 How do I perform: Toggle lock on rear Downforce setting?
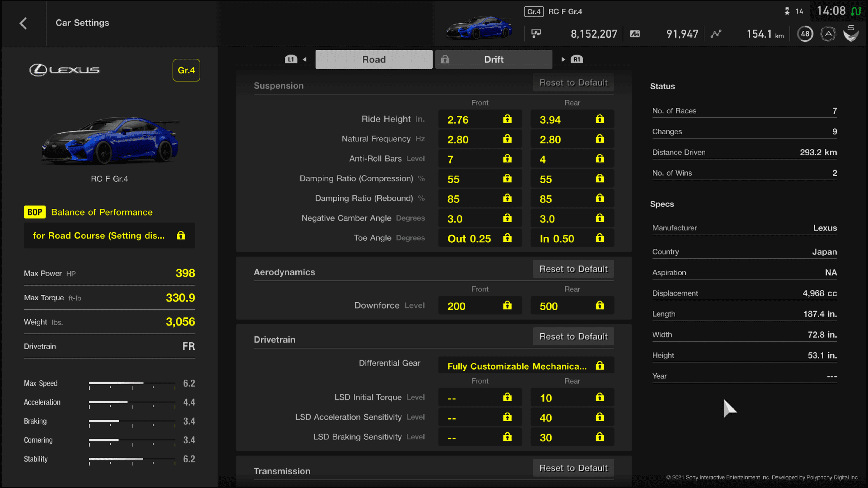coord(600,306)
